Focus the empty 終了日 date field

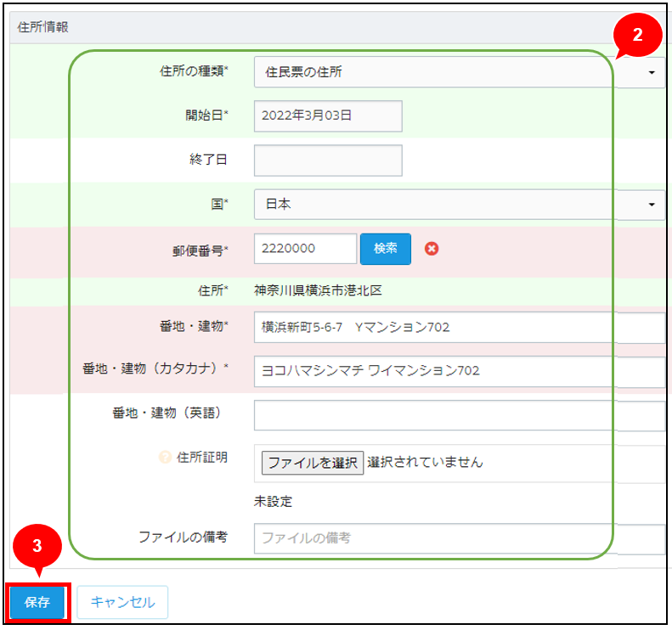[328, 160]
